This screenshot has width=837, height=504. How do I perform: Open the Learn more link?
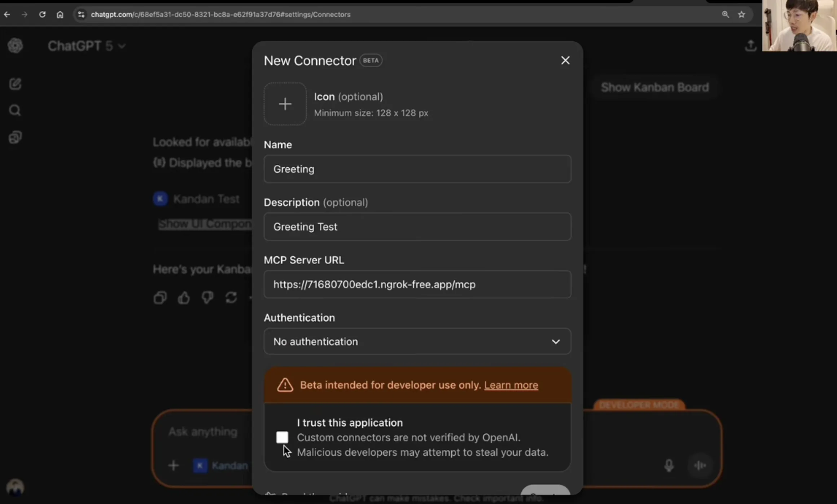511,385
